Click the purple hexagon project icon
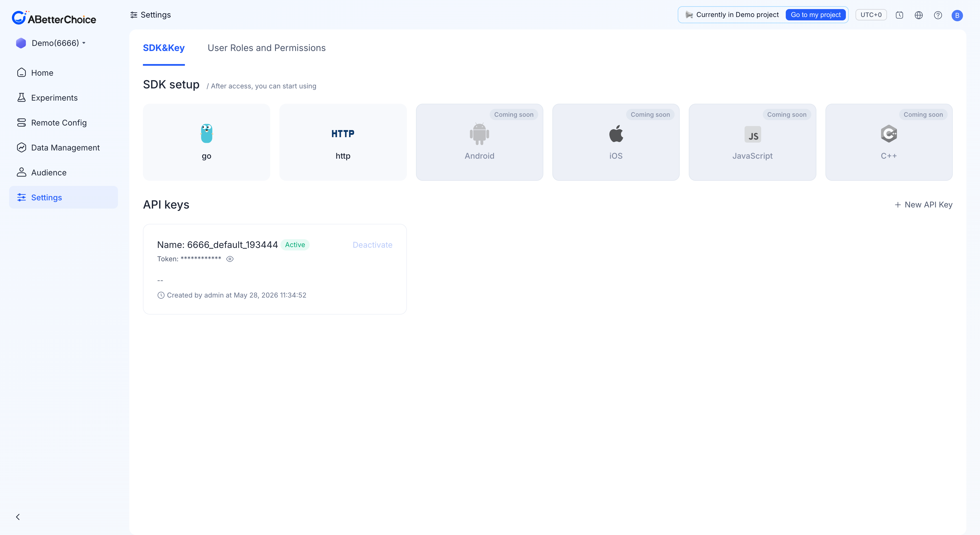The width and height of the screenshot is (980, 535). [21, 43]
